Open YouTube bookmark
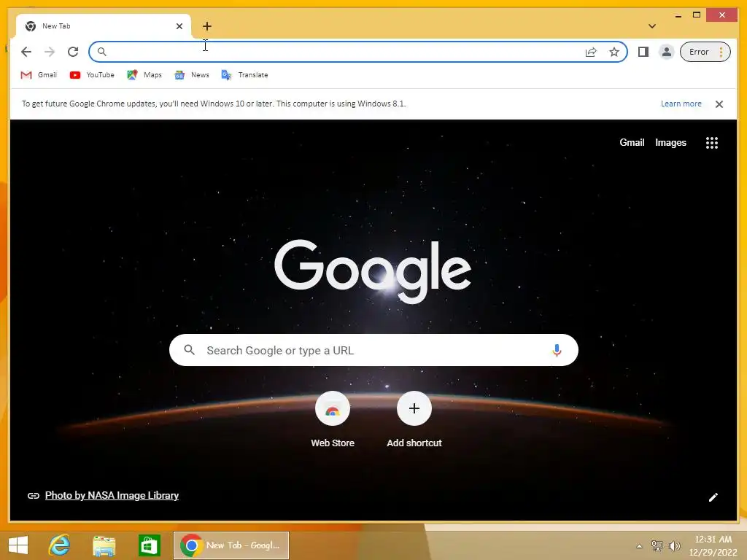The height and width of the screenshot is (560, 747). (92, 75)
